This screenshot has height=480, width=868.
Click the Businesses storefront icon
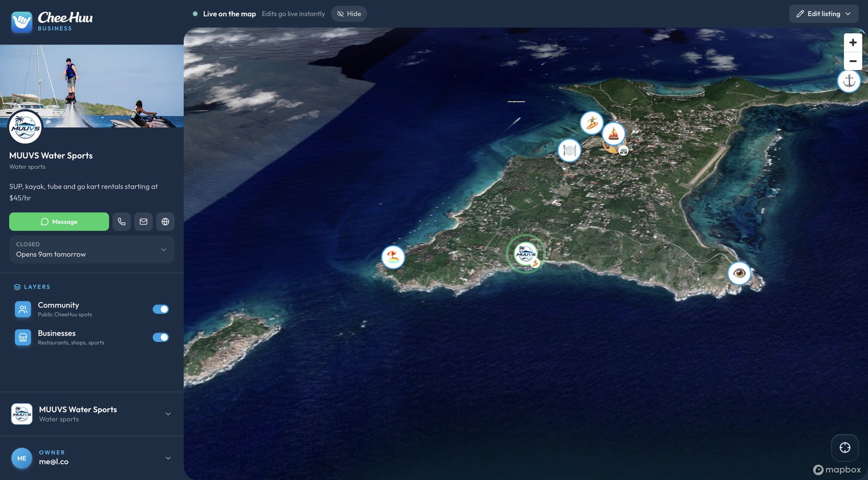click(23, 337)
